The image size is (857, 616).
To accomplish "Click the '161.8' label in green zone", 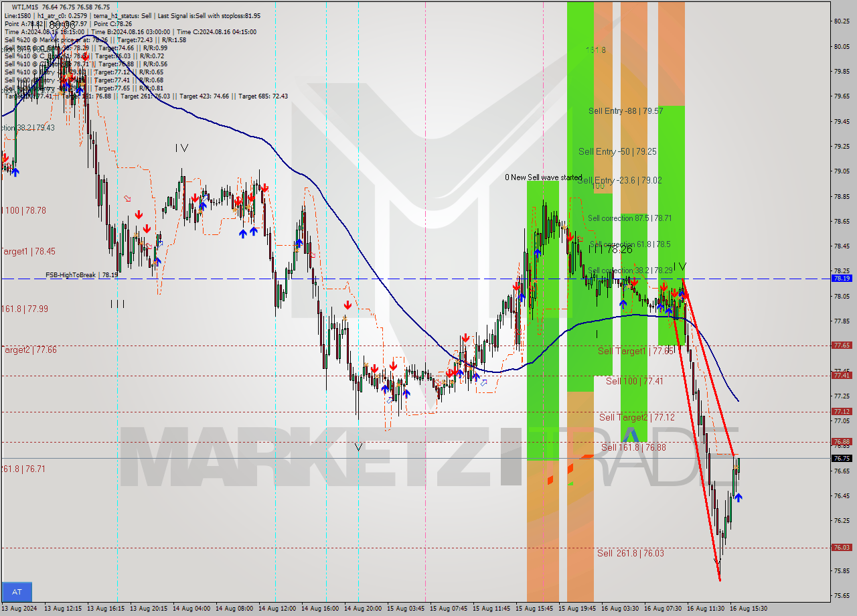I will point(595,50).
